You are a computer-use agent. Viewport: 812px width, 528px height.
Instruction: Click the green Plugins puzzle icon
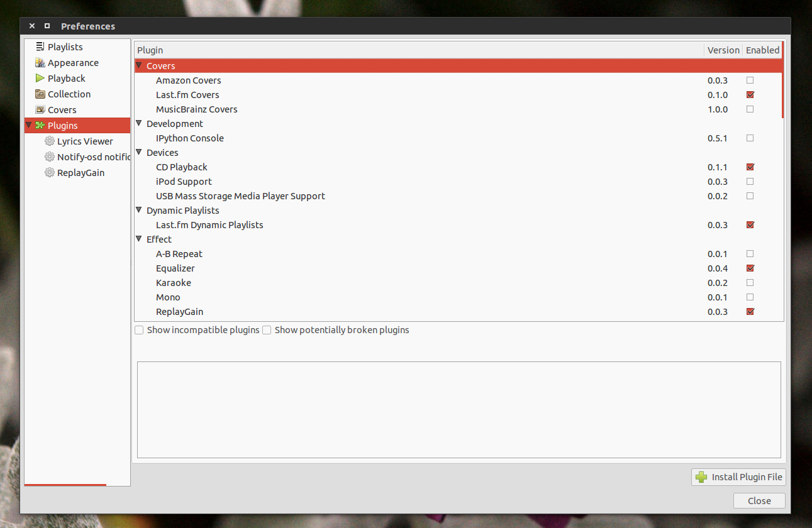pyautogui.click(x=40, y=125)
